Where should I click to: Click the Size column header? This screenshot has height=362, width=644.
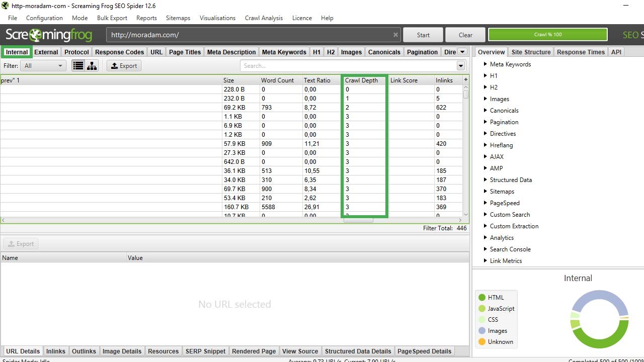240,80
